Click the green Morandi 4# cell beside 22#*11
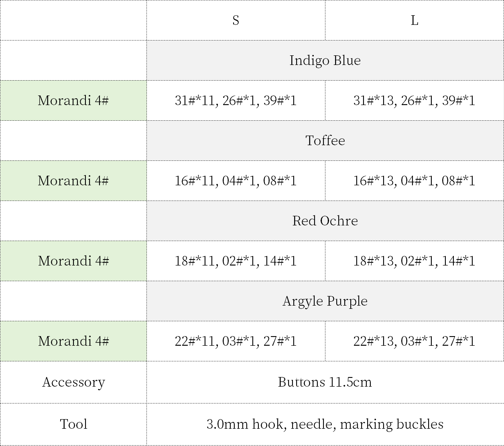The image size is (504, 446). click(x=73, y=341)
